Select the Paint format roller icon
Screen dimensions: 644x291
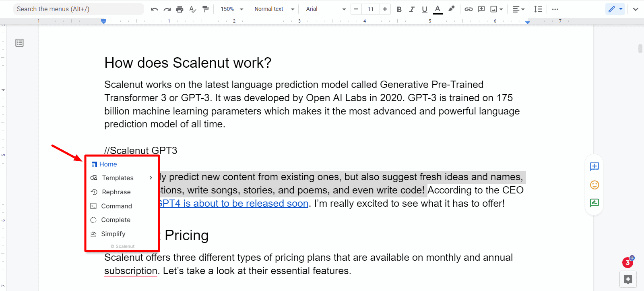pos(206,9)
